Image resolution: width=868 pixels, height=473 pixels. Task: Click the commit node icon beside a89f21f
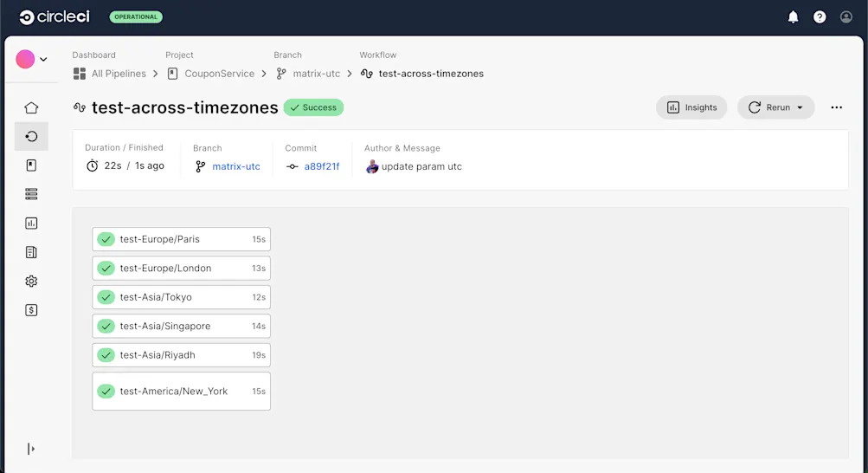point(293,166)
